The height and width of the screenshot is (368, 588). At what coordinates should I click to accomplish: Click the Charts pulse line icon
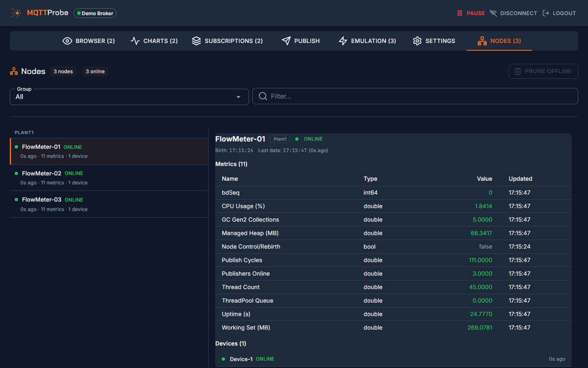pyautogui.click(x=135, y=41)
